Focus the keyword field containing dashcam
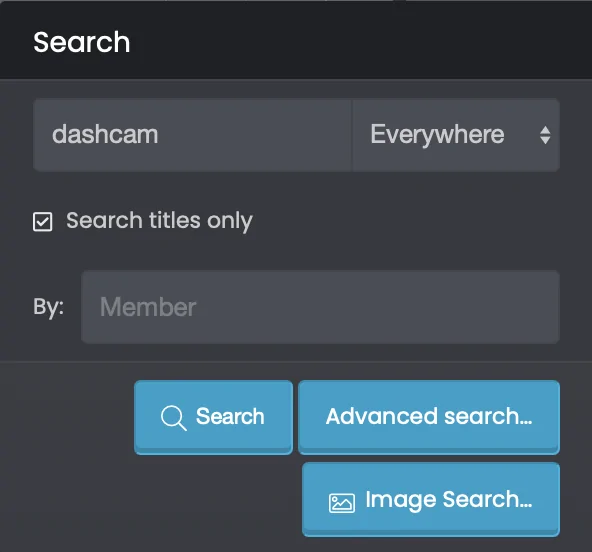 point(193,135)
